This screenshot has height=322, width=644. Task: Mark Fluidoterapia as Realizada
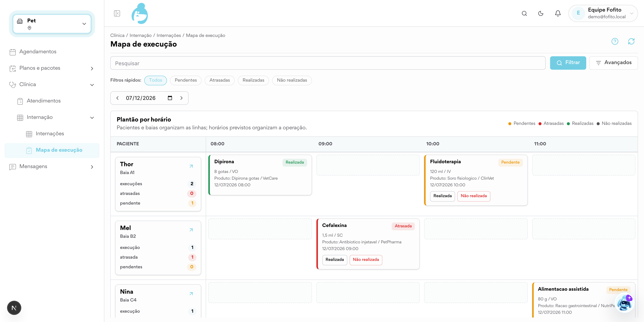point(443,196)
